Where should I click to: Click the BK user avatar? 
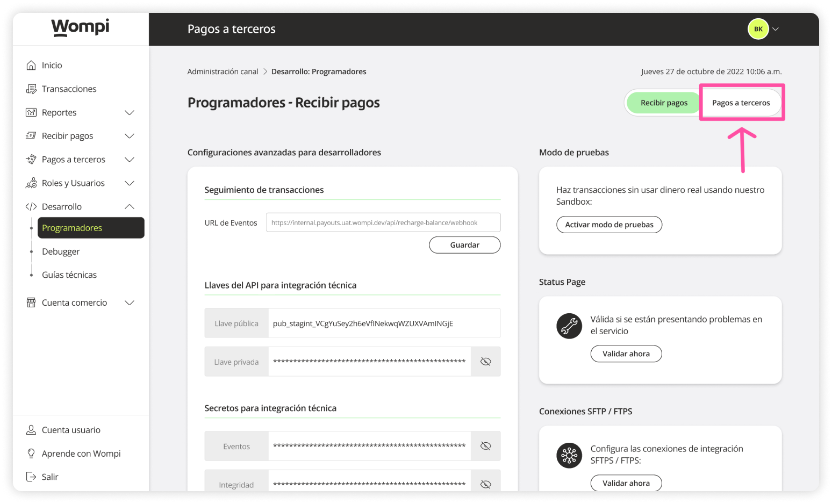[758, 29]
